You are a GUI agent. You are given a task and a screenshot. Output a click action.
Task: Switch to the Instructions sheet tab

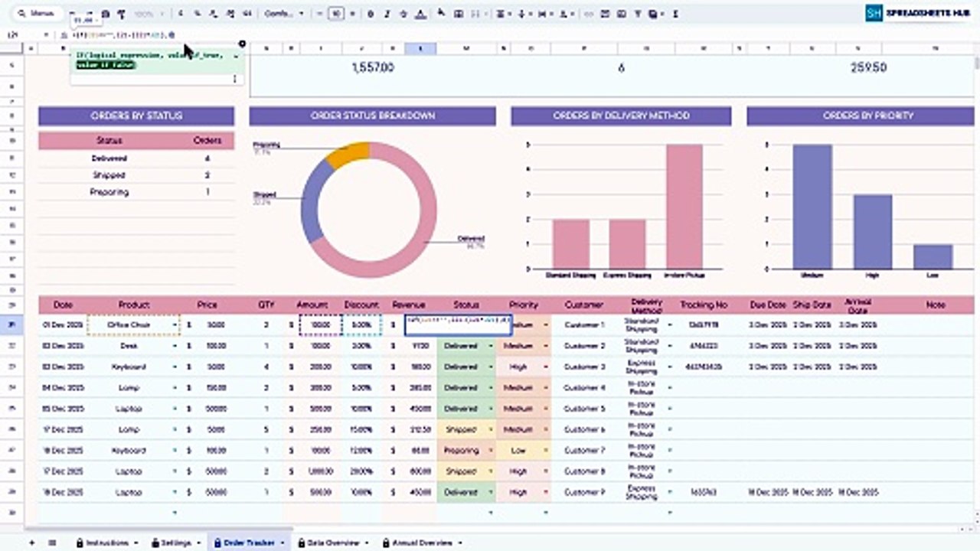click(x=106, y=542)
